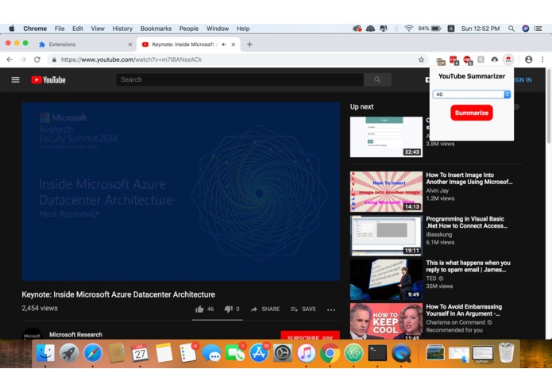Click the Wi-Fi status icon

tap(408, 29)
